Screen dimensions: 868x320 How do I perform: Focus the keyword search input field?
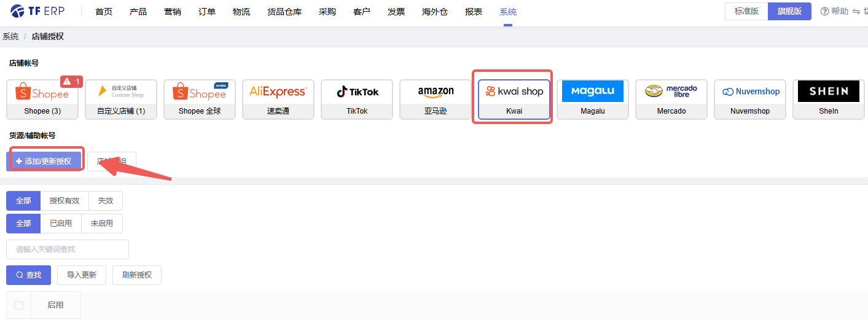68,249
